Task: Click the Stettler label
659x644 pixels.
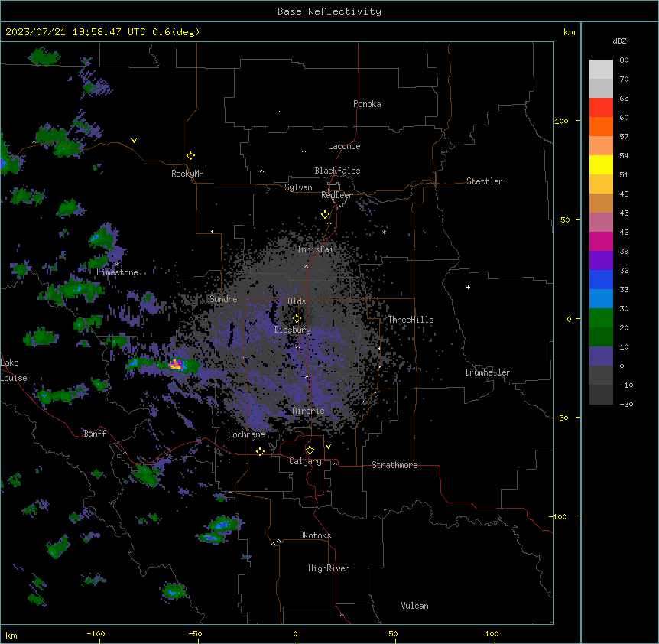Action: tap(485, 181)
